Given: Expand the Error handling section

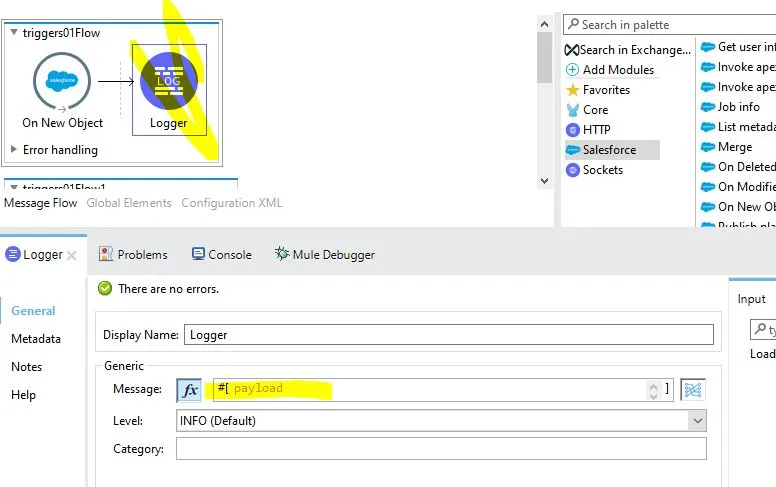Looking at the screenshot, I should [14, 149].
